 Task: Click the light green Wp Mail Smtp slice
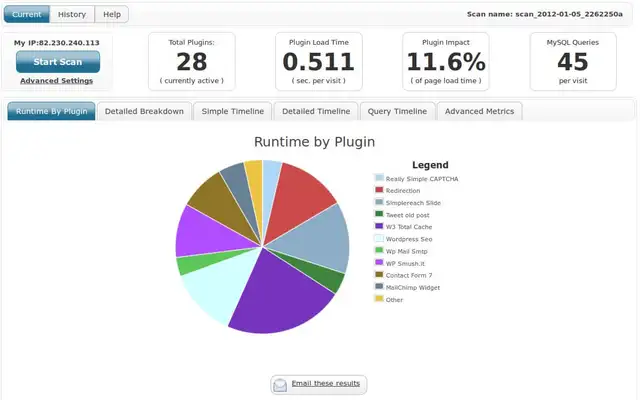[x=200, y=261]
